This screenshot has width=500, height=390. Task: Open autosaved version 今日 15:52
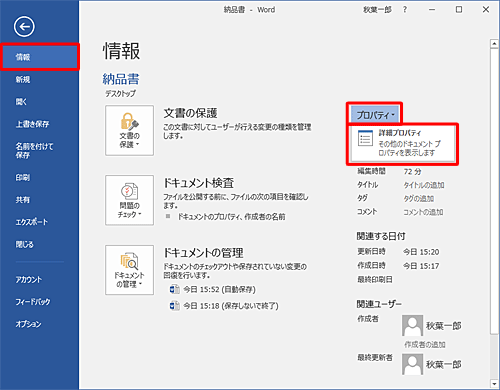click(x=220, y=289)
